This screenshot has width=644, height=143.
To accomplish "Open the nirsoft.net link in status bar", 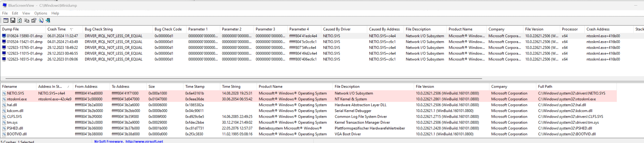I will click(x=144, y=141).
